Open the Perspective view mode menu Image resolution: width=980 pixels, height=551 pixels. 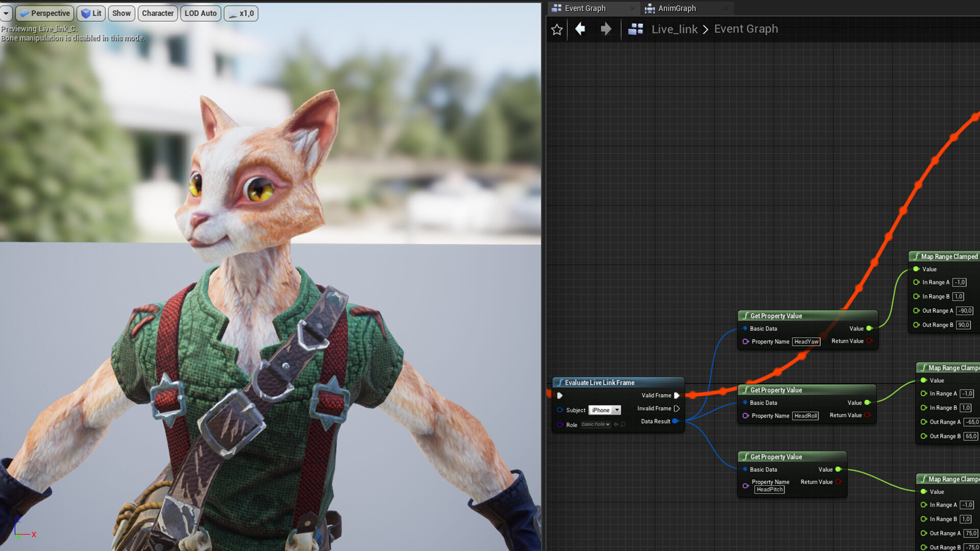[x=45, y=13]
